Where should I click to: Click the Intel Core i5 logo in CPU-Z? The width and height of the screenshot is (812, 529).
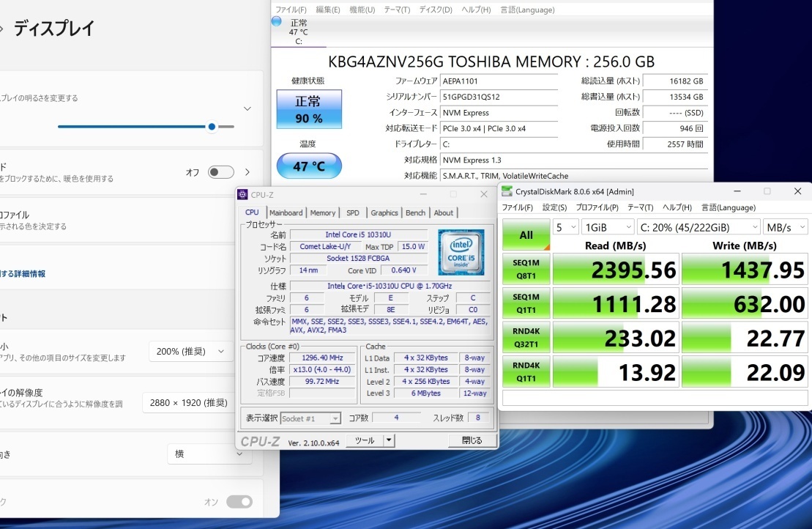point(461,252)
